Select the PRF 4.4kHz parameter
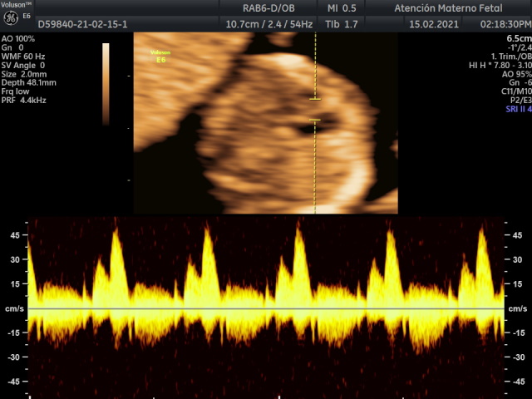 pos(23,101)
